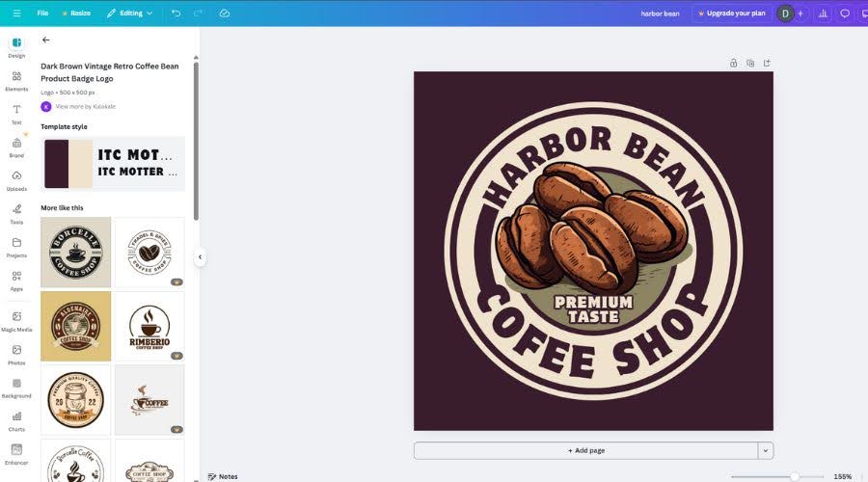Click the Redo arrow
Viewport: 868px width, 482px height.
point(198,13)
